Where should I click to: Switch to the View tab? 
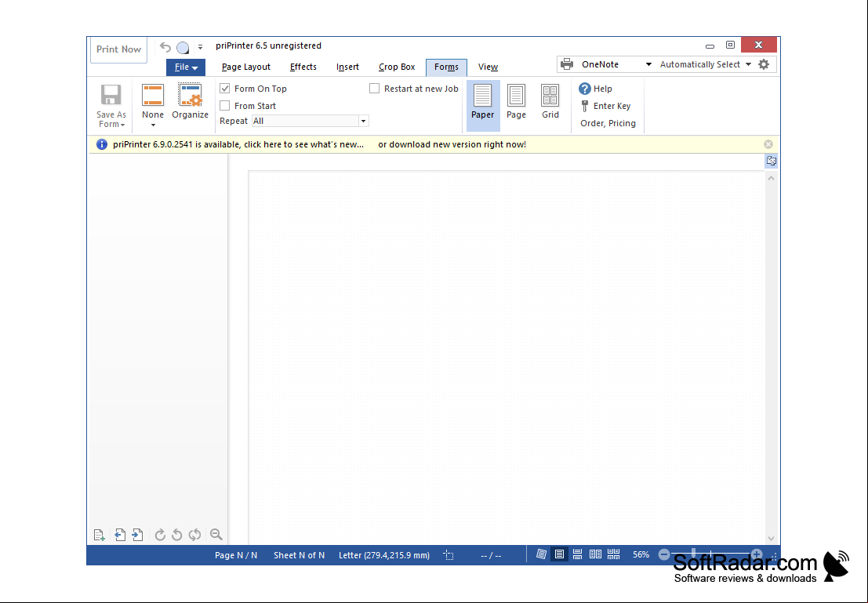(488, 67)
